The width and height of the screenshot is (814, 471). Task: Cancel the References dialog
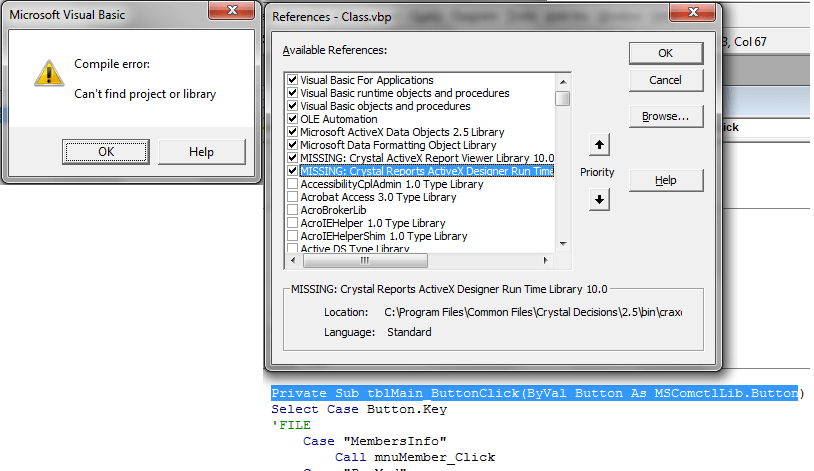[666, 80]
